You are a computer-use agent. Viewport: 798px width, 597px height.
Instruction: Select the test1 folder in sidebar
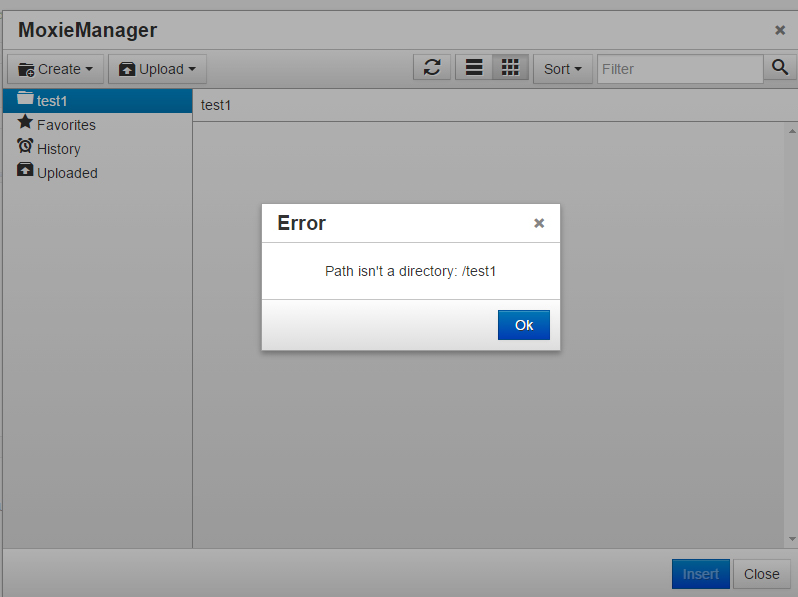[52, 101]
